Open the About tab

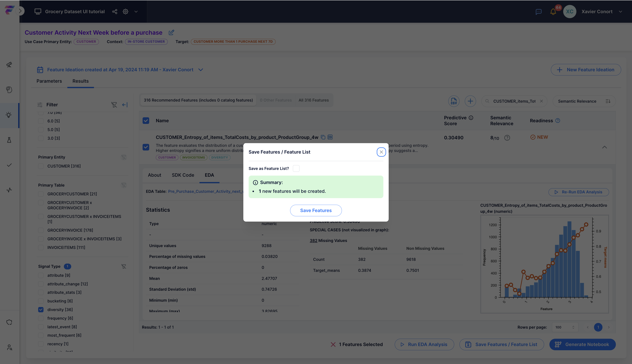tap(155, 175)
